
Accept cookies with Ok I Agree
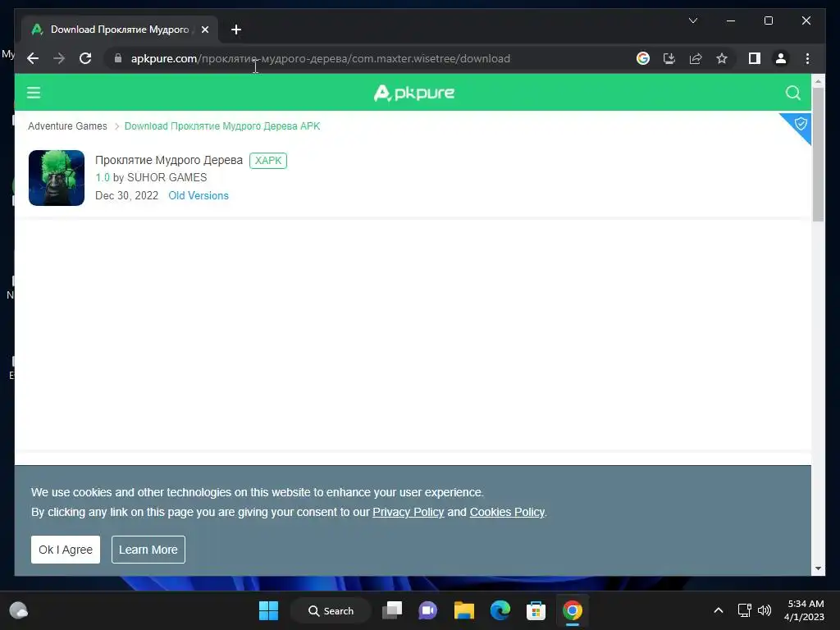66,550
